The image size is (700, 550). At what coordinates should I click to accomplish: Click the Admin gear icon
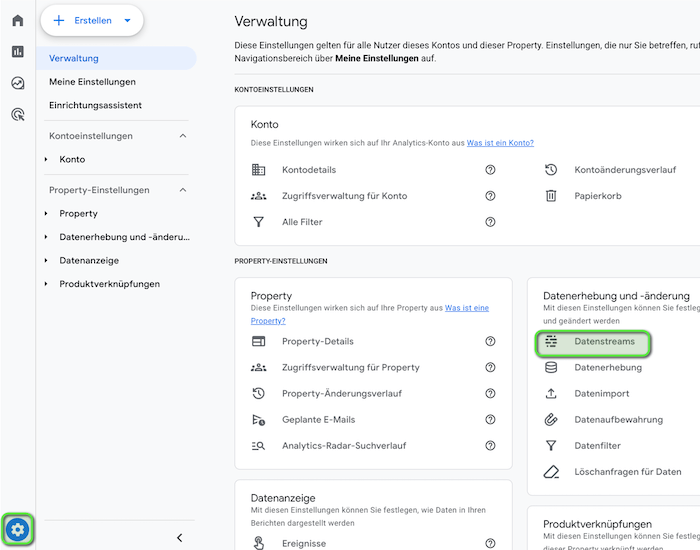click(18, 529)
